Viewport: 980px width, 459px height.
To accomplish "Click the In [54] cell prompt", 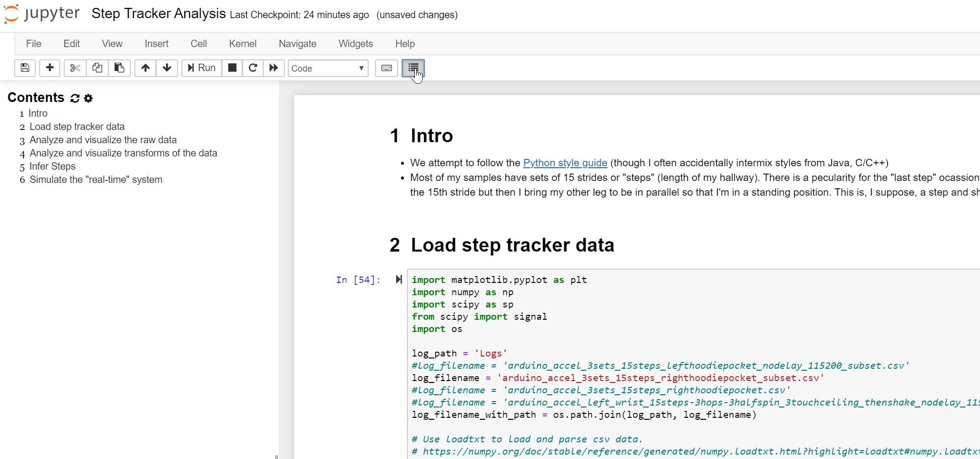I will 358,280.
